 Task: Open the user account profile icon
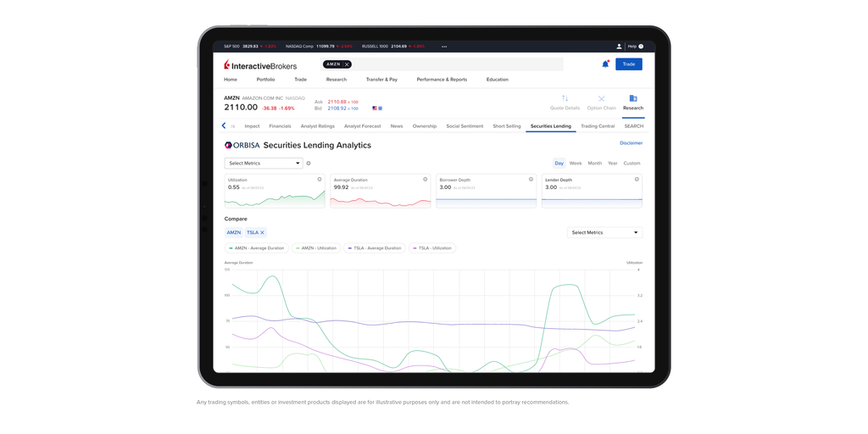619,47
